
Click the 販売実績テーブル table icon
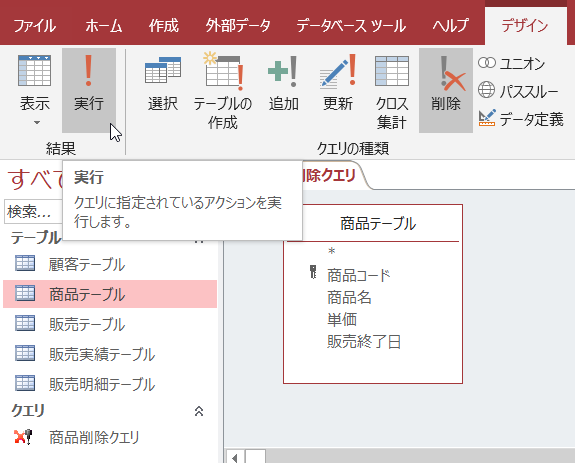pyautogui.click(x=25, y=353)
